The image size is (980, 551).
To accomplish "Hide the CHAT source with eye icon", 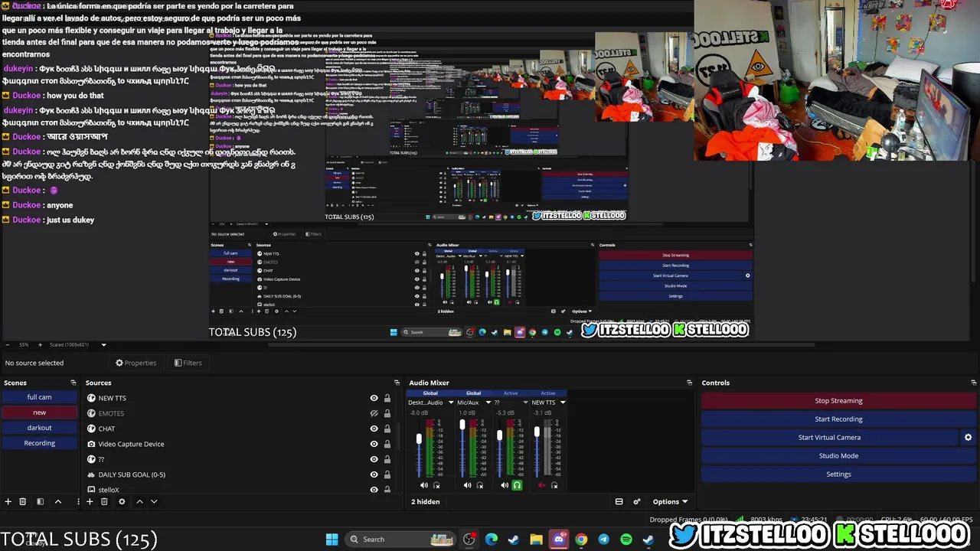I will [x=374, y=429].
